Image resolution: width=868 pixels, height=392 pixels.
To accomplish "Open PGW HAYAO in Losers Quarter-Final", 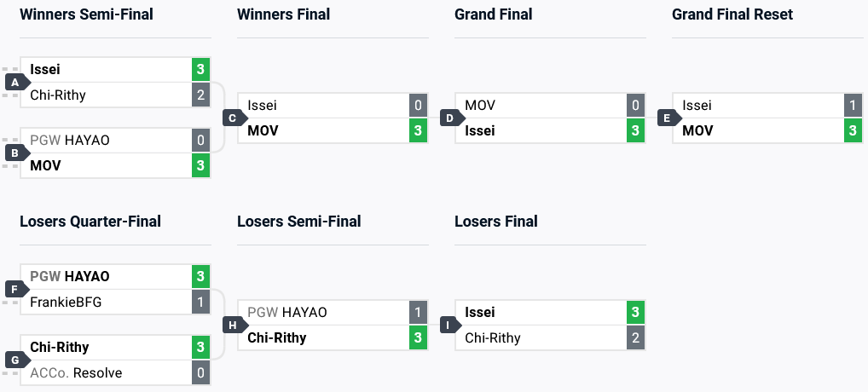I will pyautogui.click(x=70, y=276).
